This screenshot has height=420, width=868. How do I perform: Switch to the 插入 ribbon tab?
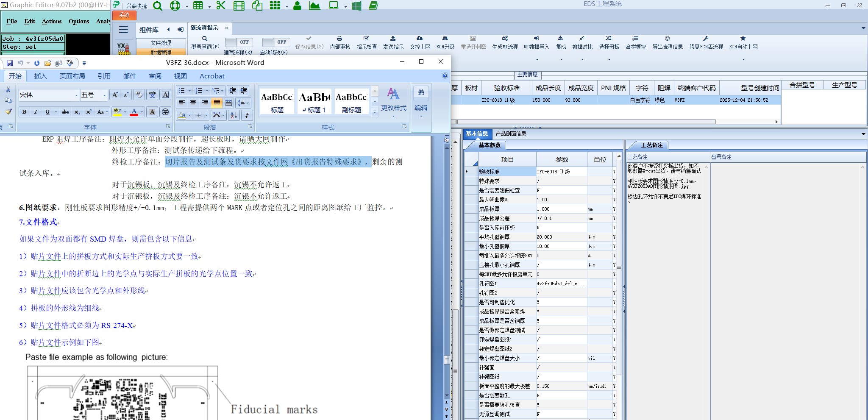(x=40, y=76)
